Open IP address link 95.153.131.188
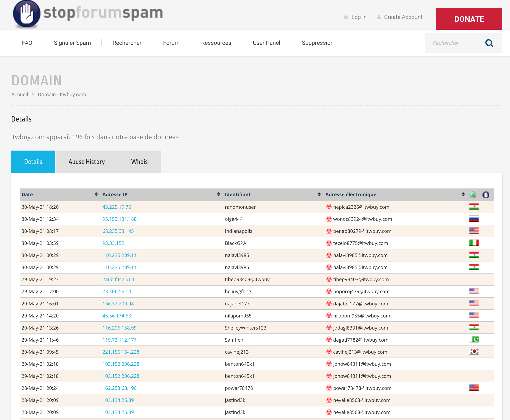The width and height of the screenshot is (510, 420). coord(119,219)
